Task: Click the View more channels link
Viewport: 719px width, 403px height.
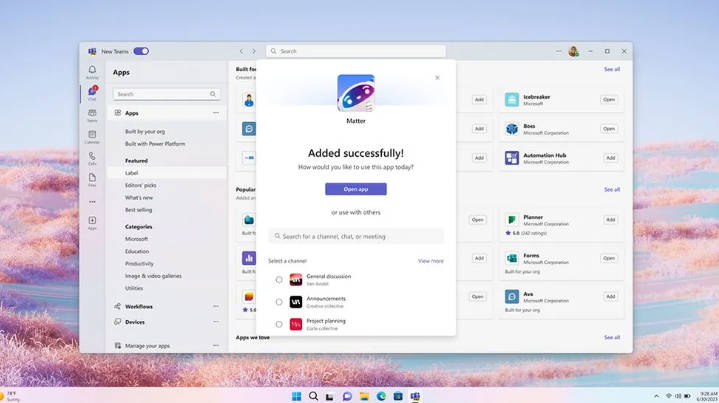Action: pos(431,261)
